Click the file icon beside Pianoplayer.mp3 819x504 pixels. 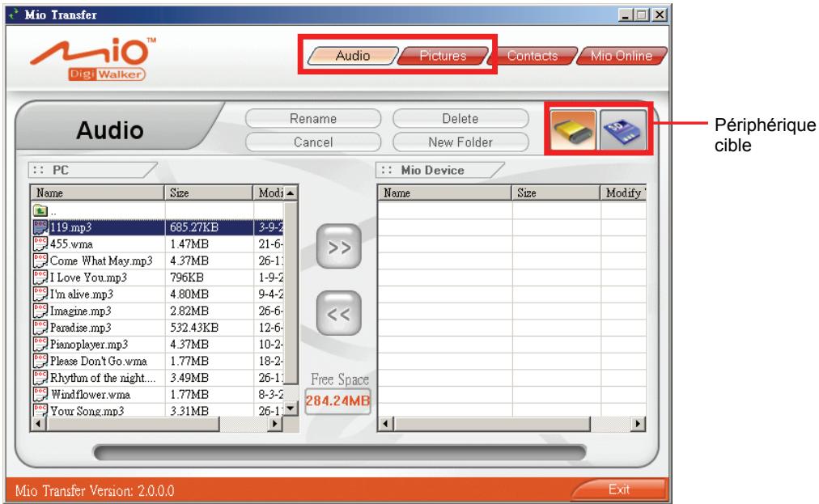click(40, 344)
